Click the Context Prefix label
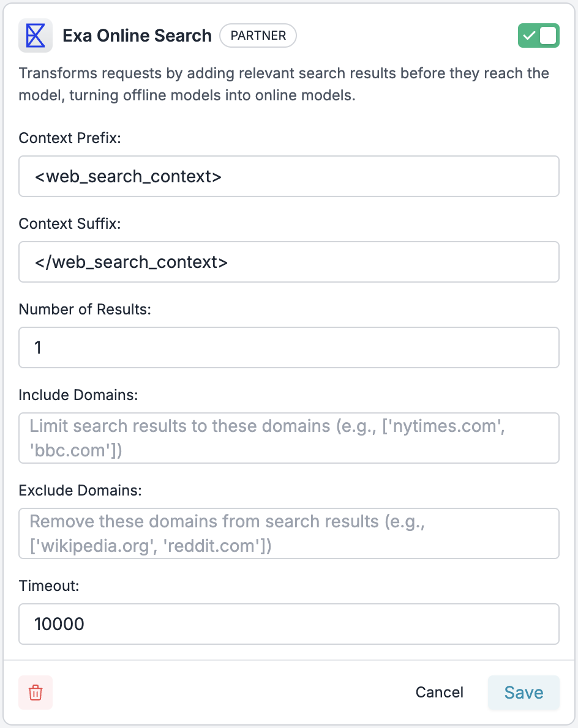 [70, 138]
